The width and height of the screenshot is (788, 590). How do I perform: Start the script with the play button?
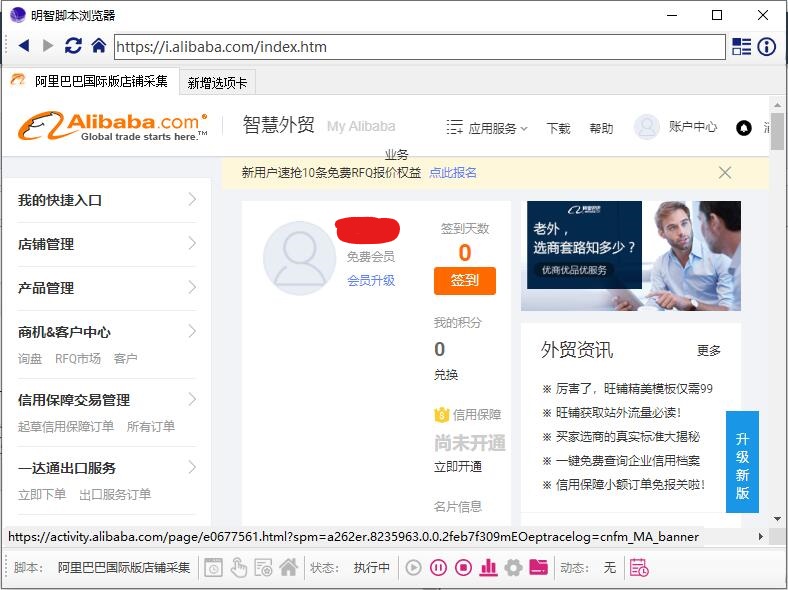[x=414, y=568]
